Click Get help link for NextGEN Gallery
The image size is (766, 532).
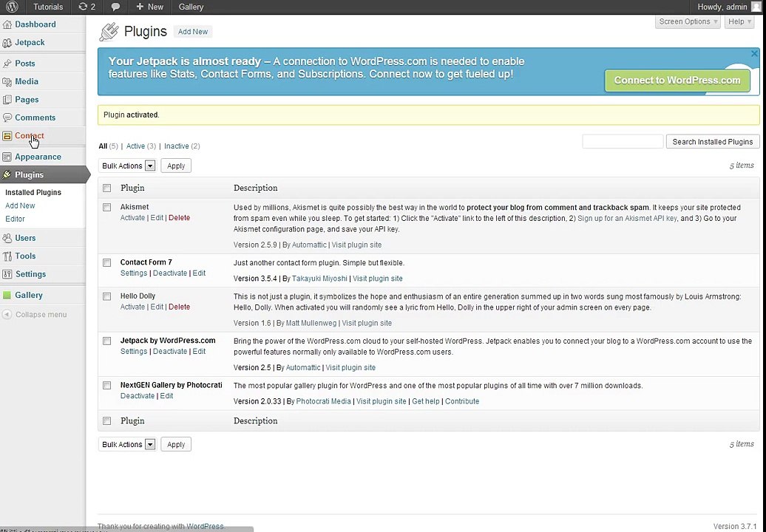coord(426,401)
